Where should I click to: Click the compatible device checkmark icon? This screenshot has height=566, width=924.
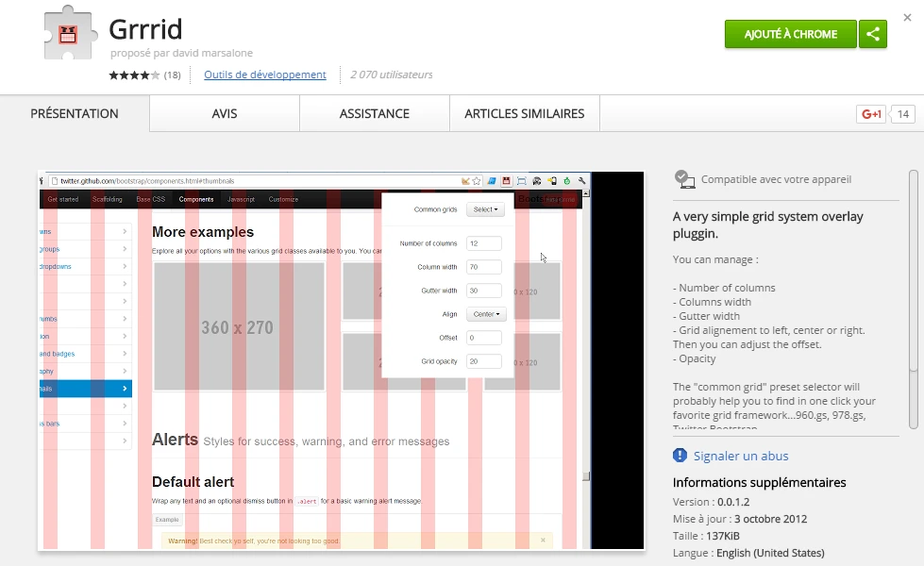point(683,179)
